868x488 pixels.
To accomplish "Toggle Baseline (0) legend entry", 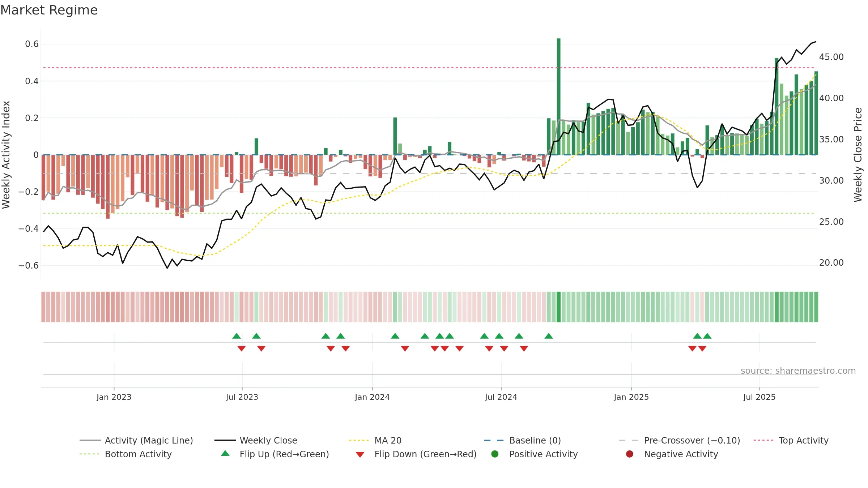I will [x=522, y=440].
